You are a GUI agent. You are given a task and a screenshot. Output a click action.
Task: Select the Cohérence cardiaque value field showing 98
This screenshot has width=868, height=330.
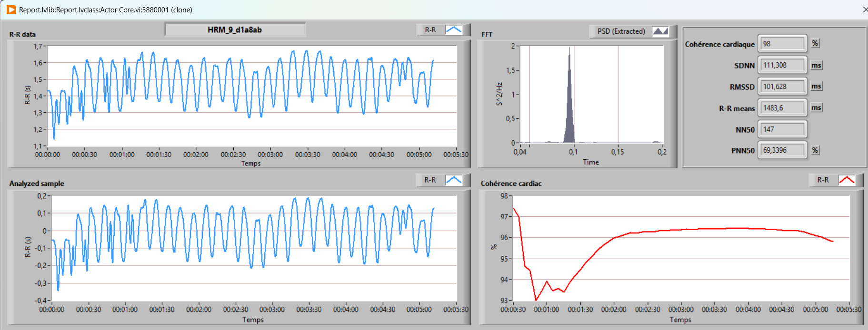tap(782, 44)
